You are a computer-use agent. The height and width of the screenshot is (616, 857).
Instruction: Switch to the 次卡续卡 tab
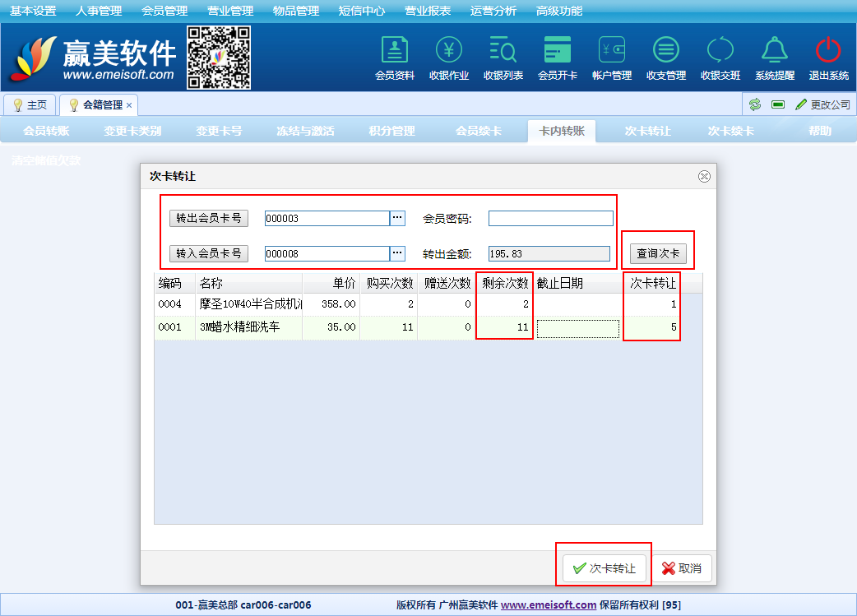tap(731, 131)
